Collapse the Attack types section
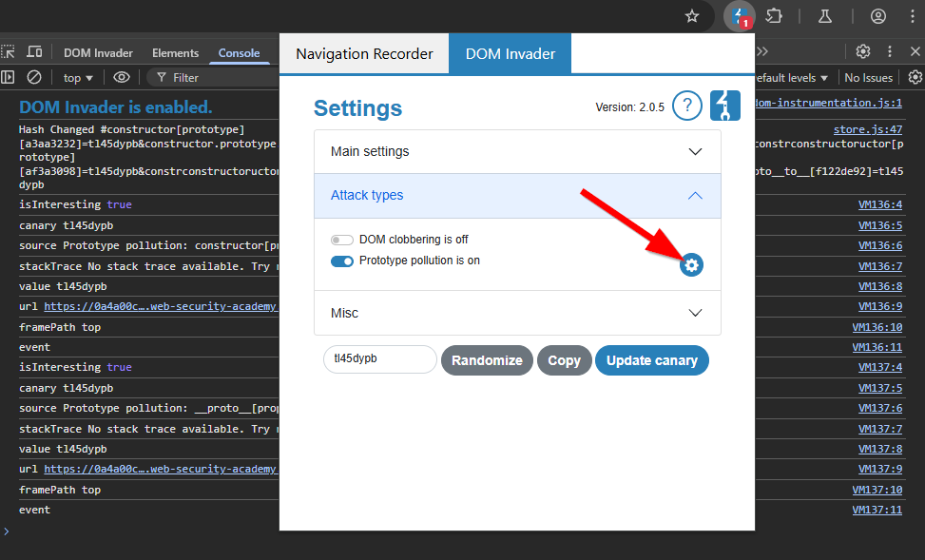The image size is (925, 560). 517,195
